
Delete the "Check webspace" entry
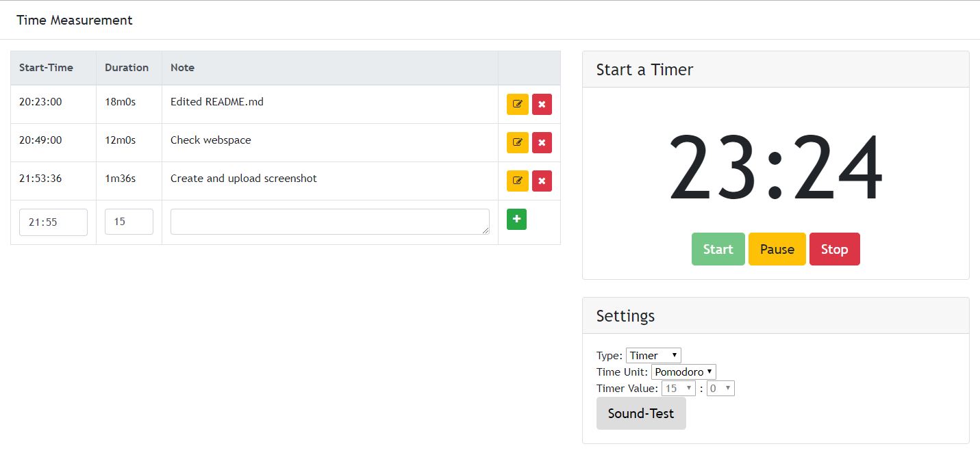[542, 142]
